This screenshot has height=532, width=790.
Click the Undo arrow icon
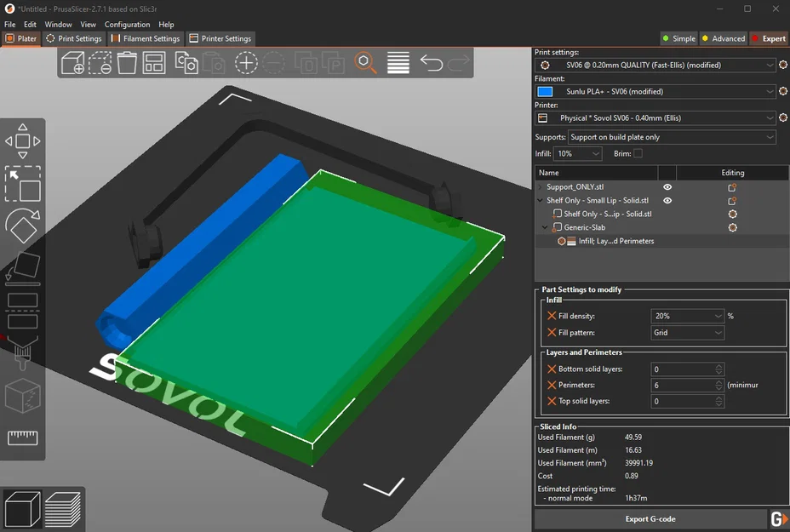[432, 63]
